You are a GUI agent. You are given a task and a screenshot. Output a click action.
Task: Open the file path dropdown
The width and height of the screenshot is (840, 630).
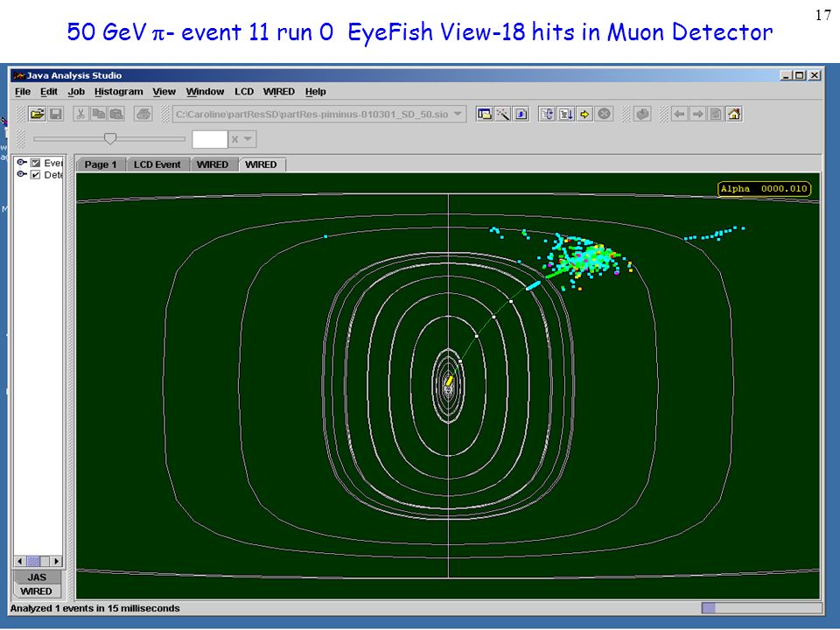coord(458,114)
